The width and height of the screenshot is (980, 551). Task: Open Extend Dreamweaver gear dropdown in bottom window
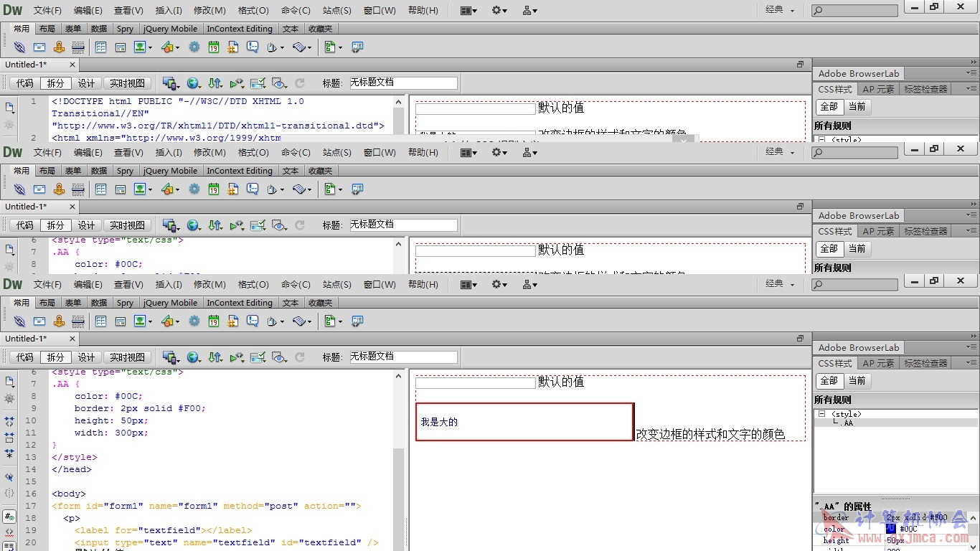click(x=499, y=284)
